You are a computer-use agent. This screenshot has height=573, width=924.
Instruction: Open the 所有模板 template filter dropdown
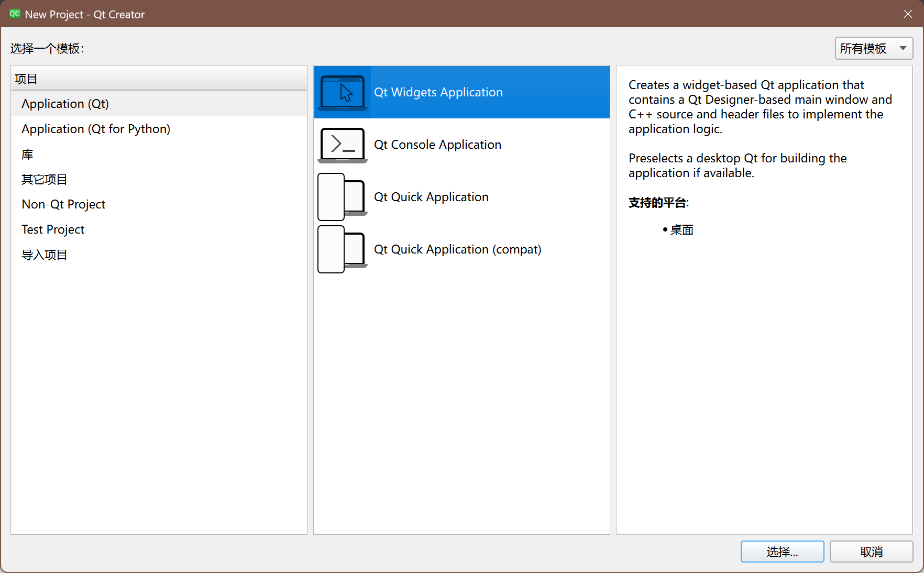pos(874,48)
